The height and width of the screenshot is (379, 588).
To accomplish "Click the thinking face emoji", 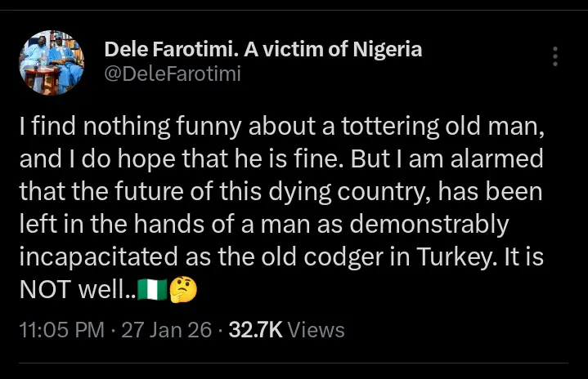I will (x=183, y=289).
